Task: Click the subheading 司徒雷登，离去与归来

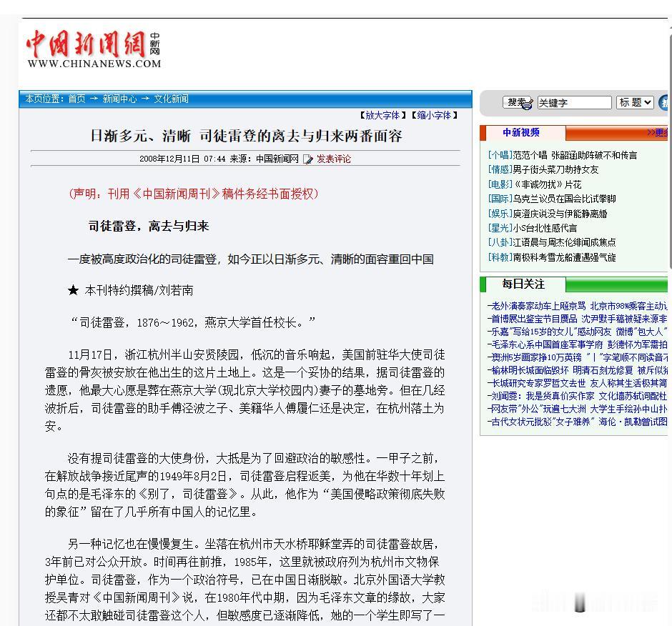Action: pyautogui.click(x=148, y=227)
